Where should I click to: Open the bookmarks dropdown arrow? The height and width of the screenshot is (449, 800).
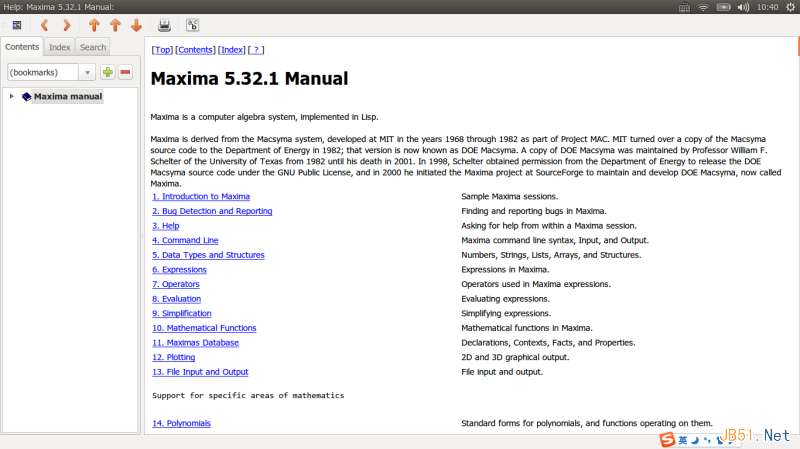(87, 72)
